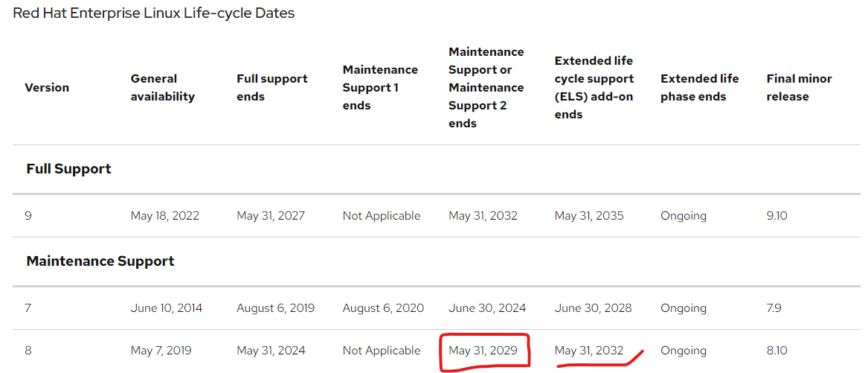Select the Full Support section heading

click(x=68, y=169)
